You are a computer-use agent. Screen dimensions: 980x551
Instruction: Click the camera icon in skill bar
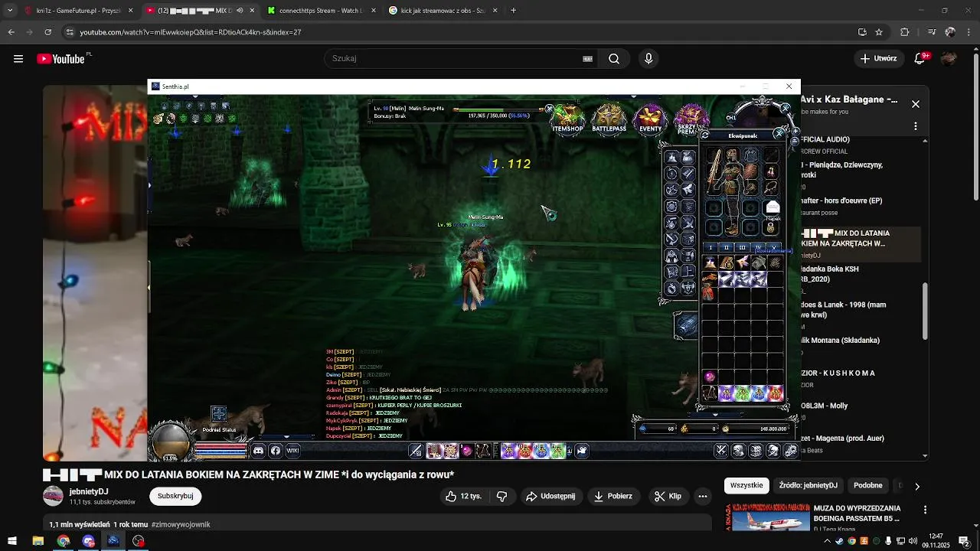coord(582,451)
